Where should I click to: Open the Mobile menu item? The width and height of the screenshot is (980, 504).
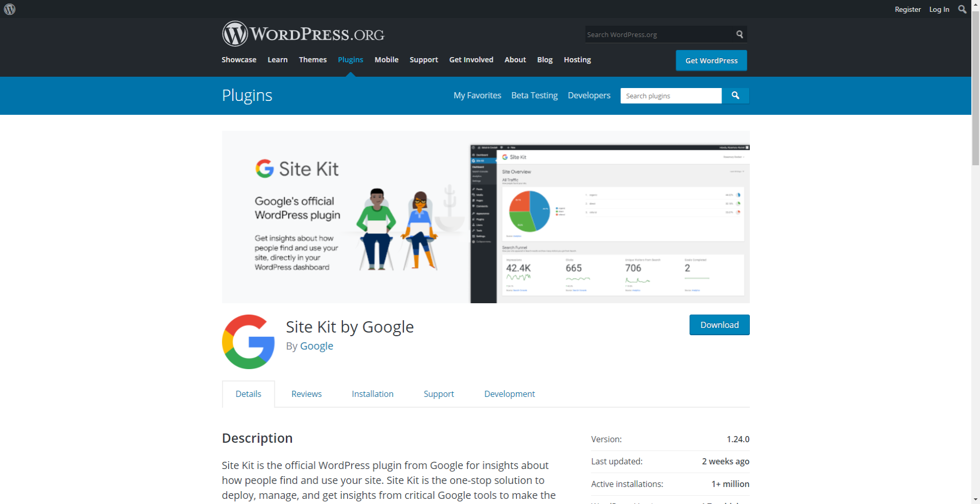[386, 60]
